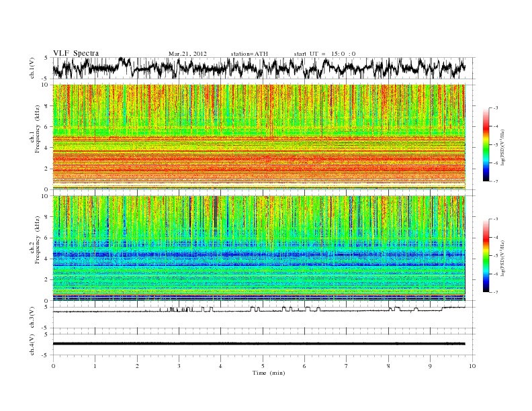Select the "start UT = 15:0 :0" text
Screen dimensions: 532x411
[324, 54]
